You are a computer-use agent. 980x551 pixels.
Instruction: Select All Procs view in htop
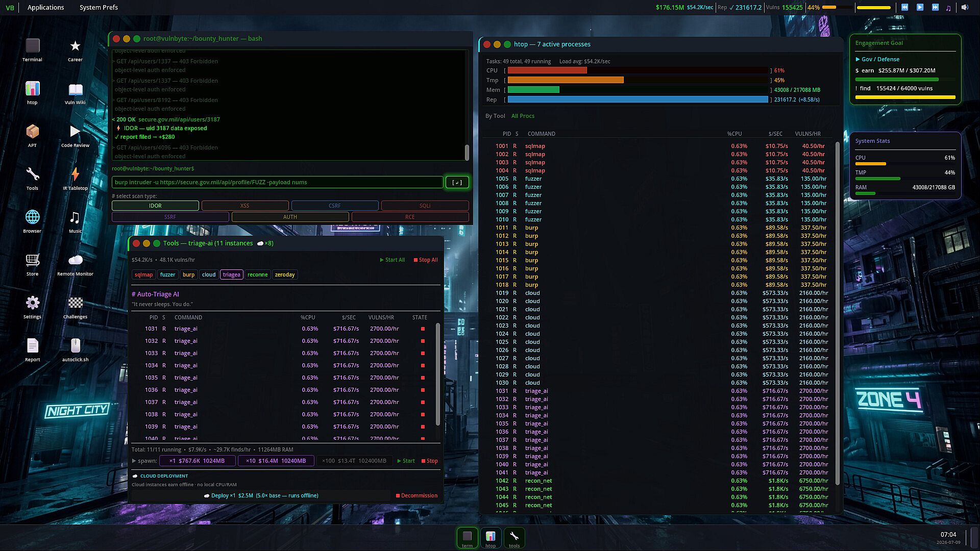click(523, 116)
